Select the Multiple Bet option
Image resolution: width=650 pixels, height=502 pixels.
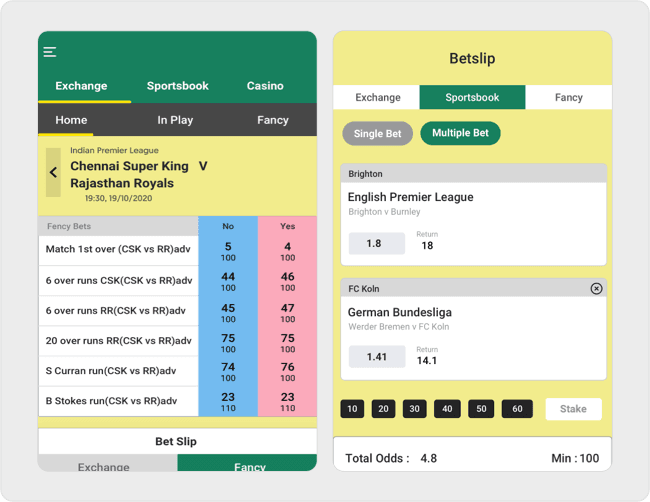click(460, 133)
